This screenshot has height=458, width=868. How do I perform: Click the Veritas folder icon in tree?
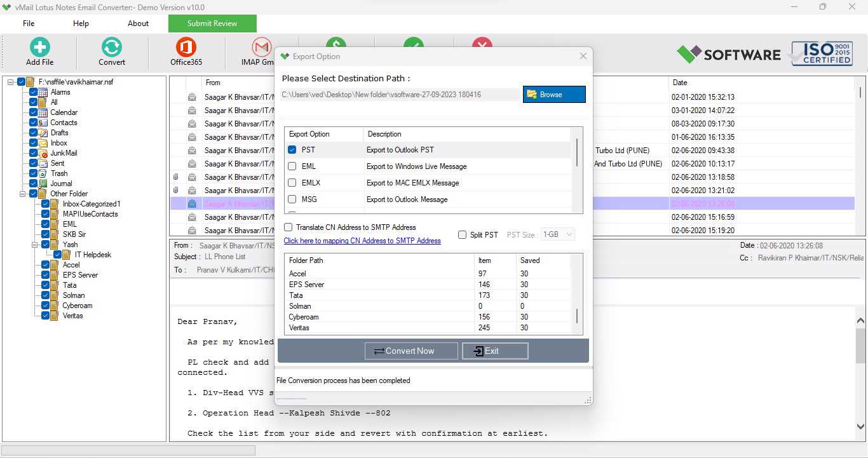pyautogui.click(x=55, y=316)
